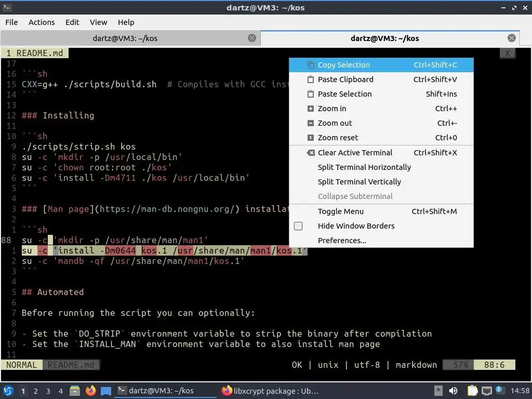
Task: Choose Toggle Menu in the context menu
Action: (x=381, y=211)
